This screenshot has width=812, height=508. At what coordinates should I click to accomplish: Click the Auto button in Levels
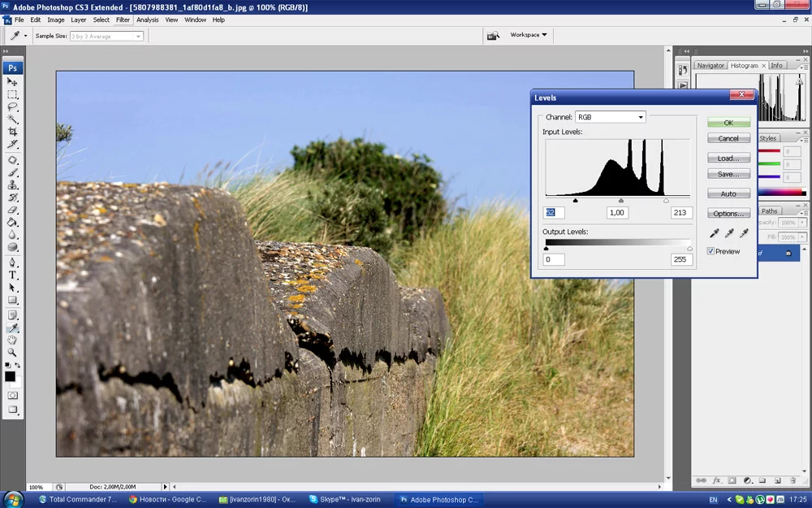(x=728, y=194)
